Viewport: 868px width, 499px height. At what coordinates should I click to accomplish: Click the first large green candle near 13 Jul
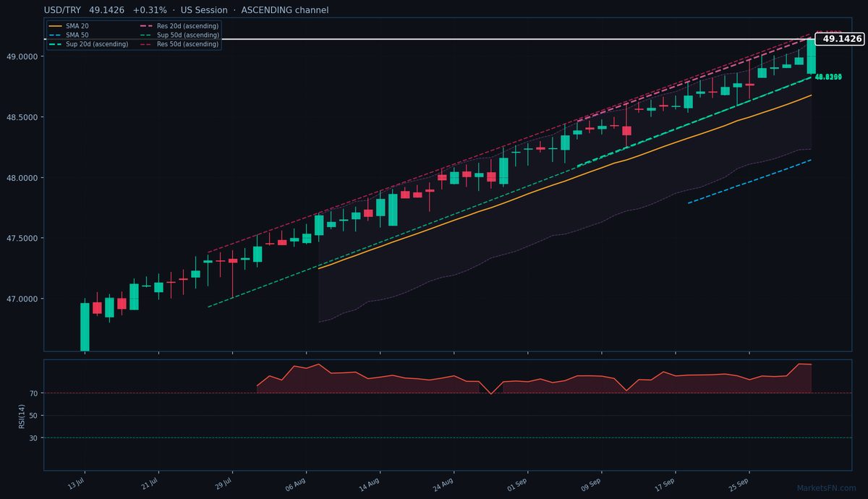coord(85,327)
